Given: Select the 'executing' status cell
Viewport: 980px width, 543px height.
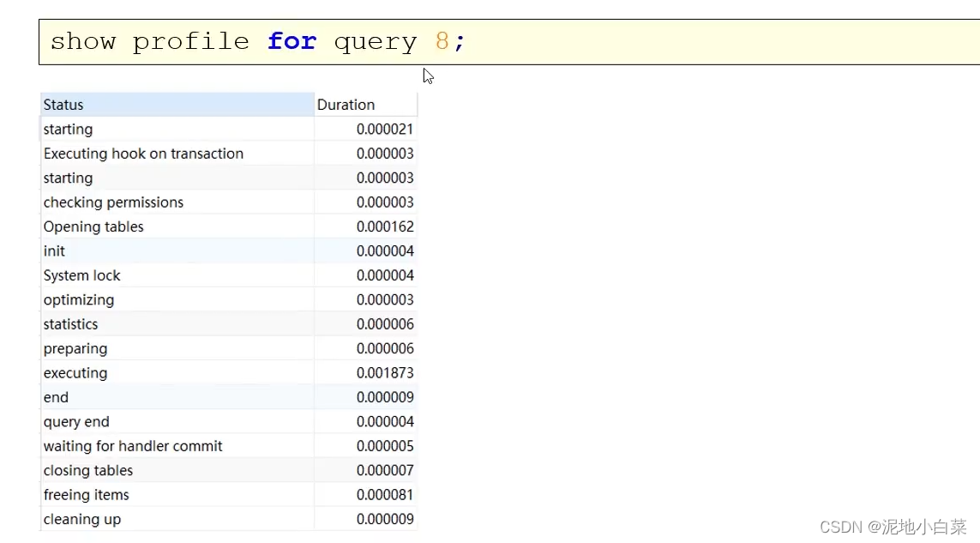Looking at the screenshot, I should [x=177, y=373].
